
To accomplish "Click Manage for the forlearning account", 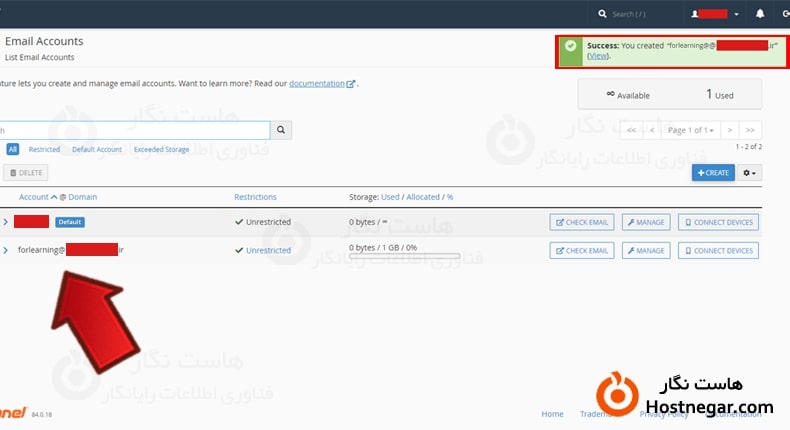I will (x=646, y=251).
